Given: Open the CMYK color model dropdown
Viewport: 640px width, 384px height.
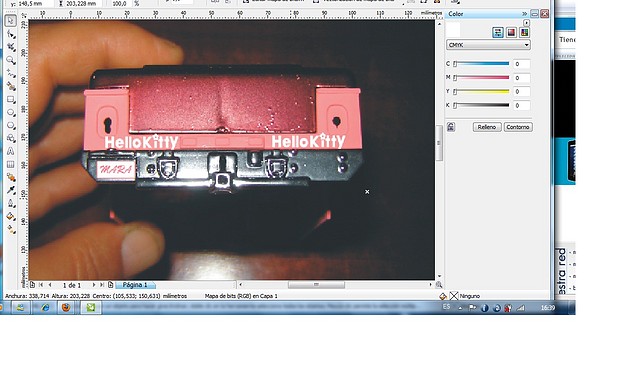Looking at the screenshot, I should [x=488, y=45].
